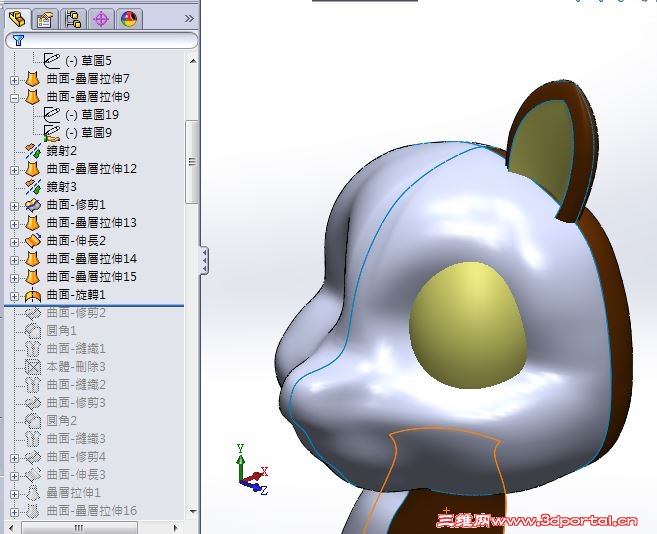Open the DimXpertManager tab
This screenshot has width=657, height=534.
pos(101,19)
